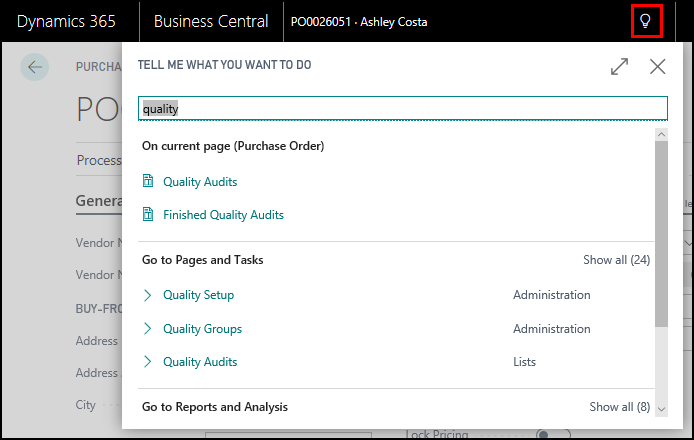Image resolution: width=694 pixels, height=440 pixels.
Task: Click Business Central in the header bar
Action: pos(211,21)
